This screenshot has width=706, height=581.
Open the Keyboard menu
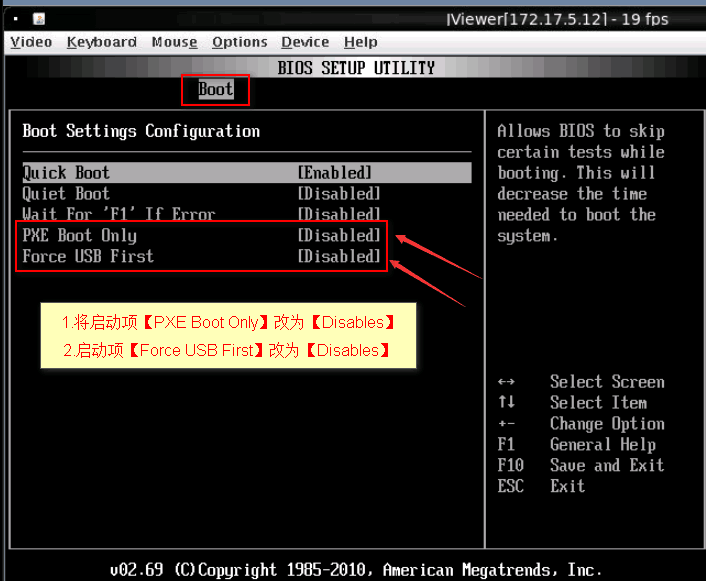pos(101,42)
